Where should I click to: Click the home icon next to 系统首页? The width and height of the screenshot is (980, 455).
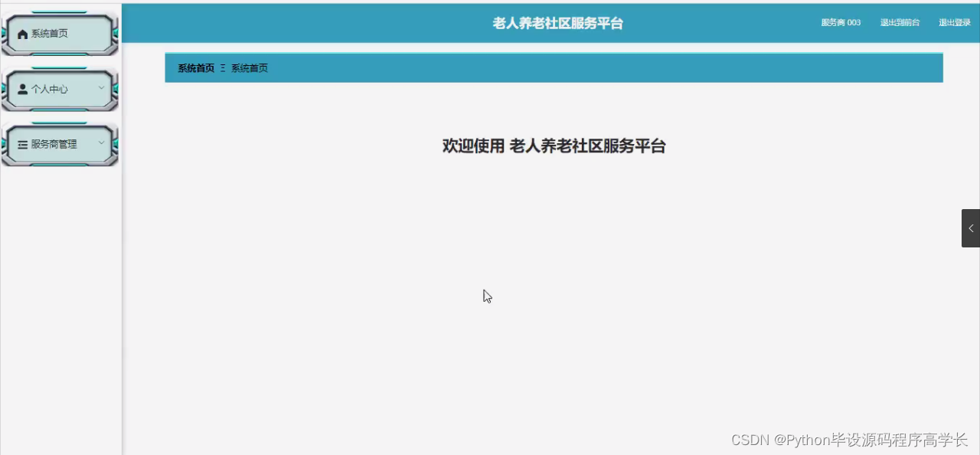tap(22, 34)
